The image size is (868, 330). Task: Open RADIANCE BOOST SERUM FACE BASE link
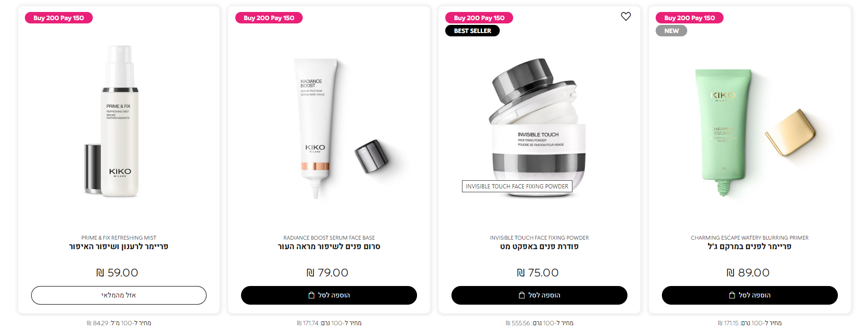329,238
